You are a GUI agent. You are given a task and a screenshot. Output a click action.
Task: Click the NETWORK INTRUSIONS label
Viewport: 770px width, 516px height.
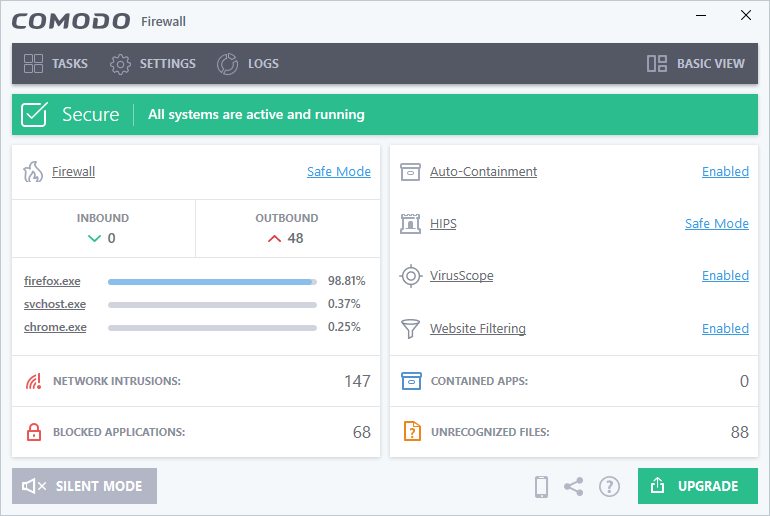coord(117,381)
